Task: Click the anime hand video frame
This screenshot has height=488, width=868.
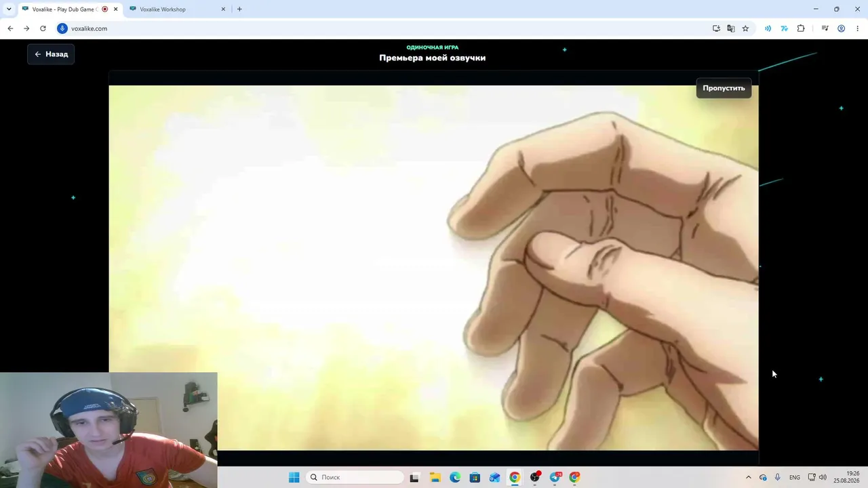Action: tap(433, 267)
